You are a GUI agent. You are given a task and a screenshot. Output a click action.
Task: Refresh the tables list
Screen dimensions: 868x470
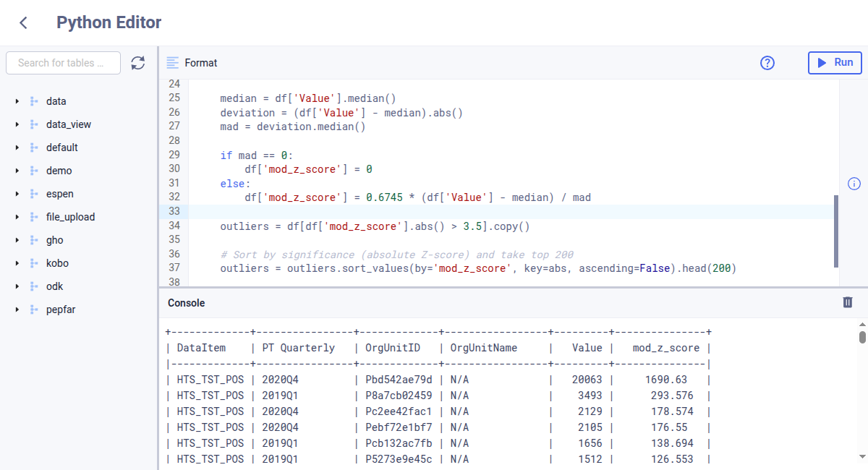point(137,63)
